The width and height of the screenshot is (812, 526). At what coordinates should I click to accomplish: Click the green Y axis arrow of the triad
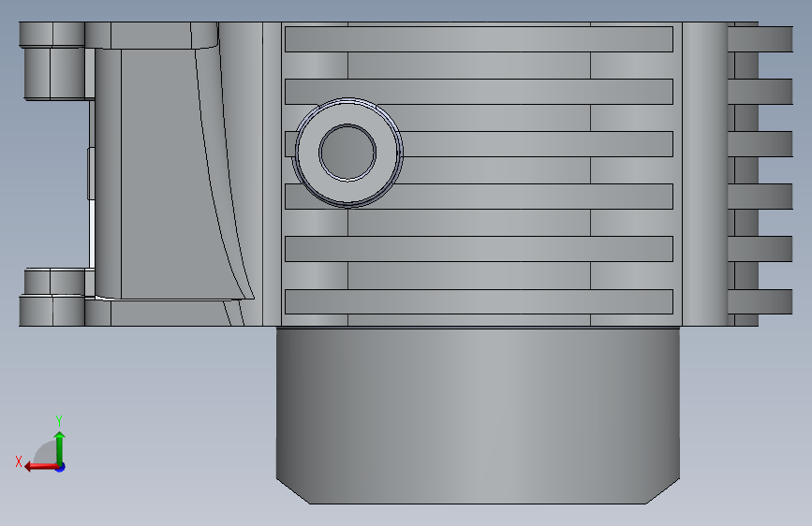pos(60,448)
